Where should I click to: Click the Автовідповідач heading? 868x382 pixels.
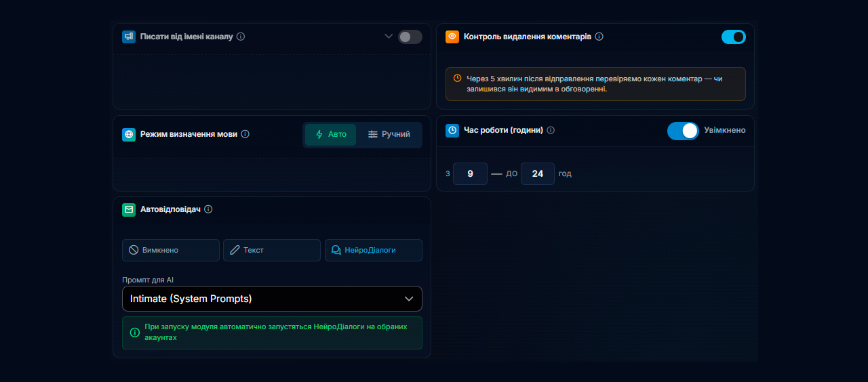tap(170, 209)
